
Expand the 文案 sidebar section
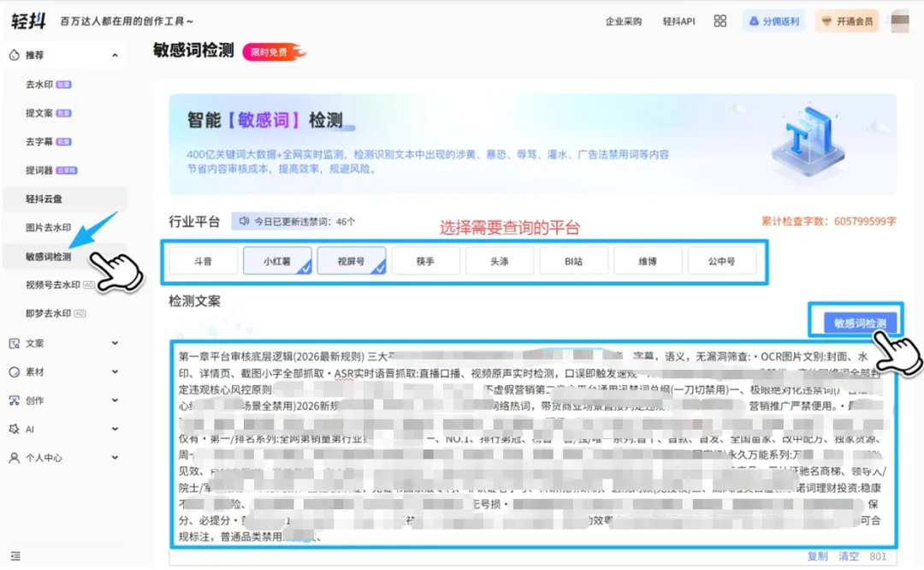click(115, 343)
